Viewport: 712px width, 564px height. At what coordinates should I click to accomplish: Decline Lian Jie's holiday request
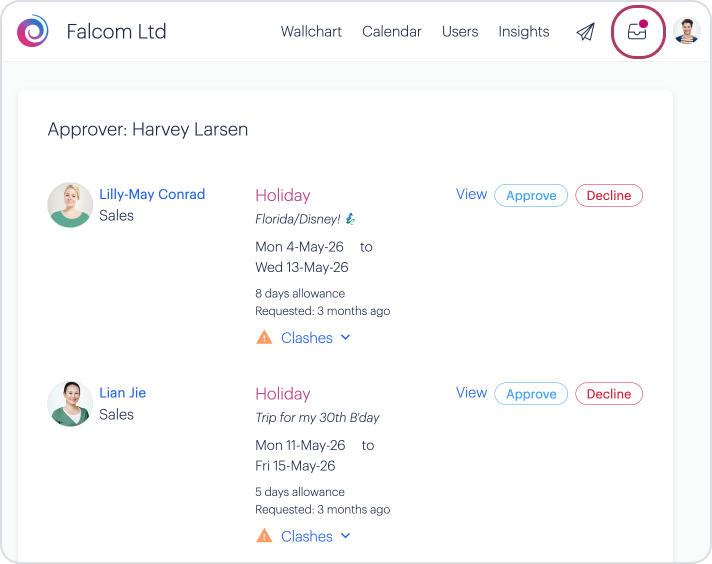click(x=608, y=394)
